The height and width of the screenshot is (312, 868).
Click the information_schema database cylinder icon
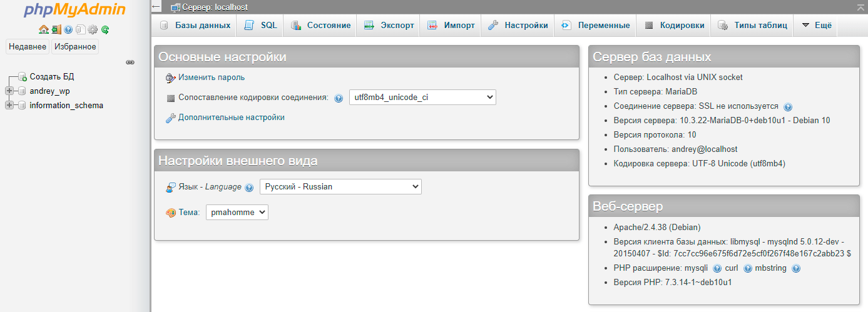tap(22, 106)
